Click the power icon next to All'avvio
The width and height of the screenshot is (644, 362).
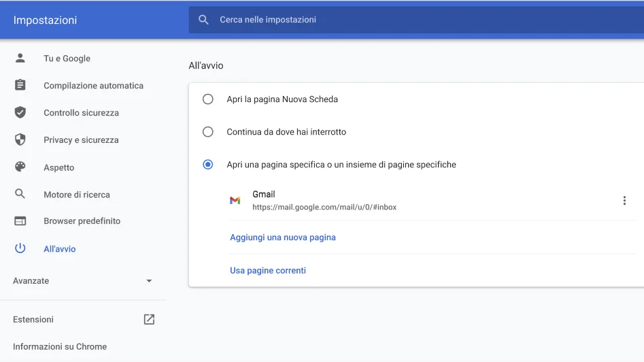point(20,249)
